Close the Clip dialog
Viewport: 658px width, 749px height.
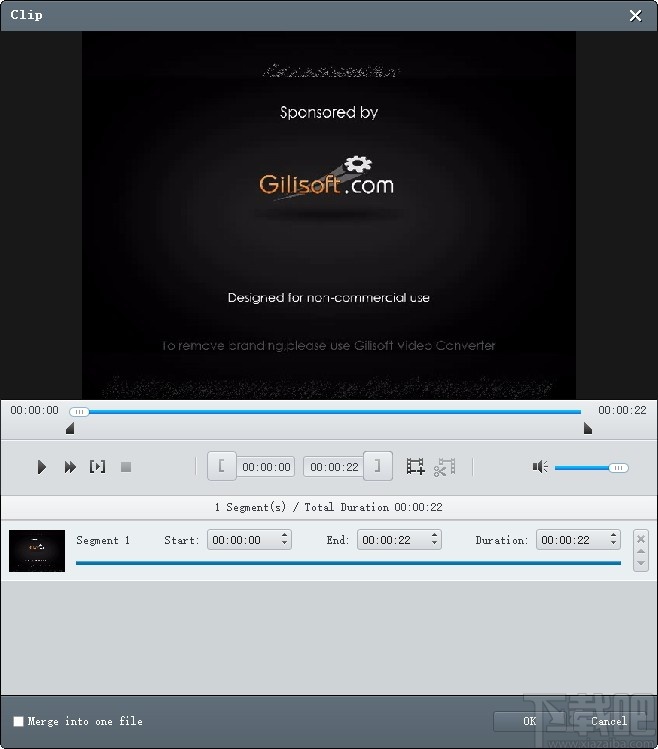point(636,16)
